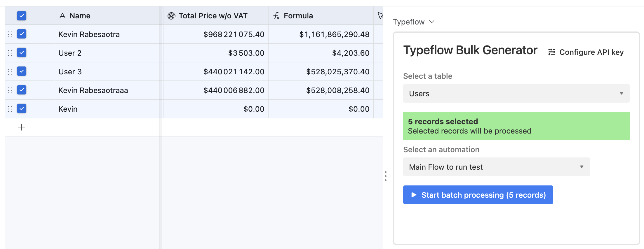The image size is (644, 249).
Task: Open the Main Flow to run test dropdown
Action: coord(496,167)
